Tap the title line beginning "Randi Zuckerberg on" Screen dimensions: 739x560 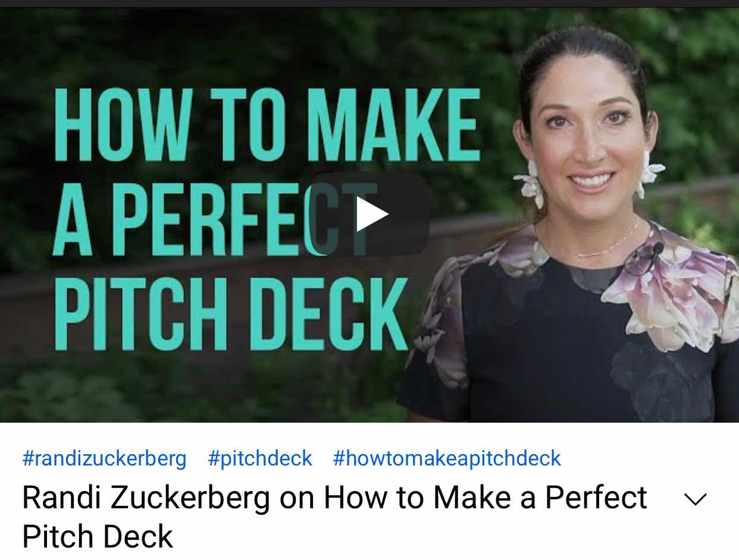[x=334, y=498]
